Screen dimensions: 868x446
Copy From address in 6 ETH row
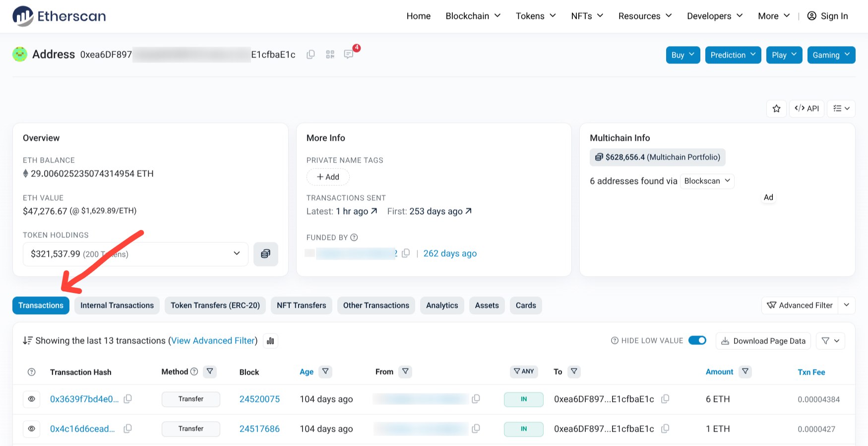coord(476,399)
